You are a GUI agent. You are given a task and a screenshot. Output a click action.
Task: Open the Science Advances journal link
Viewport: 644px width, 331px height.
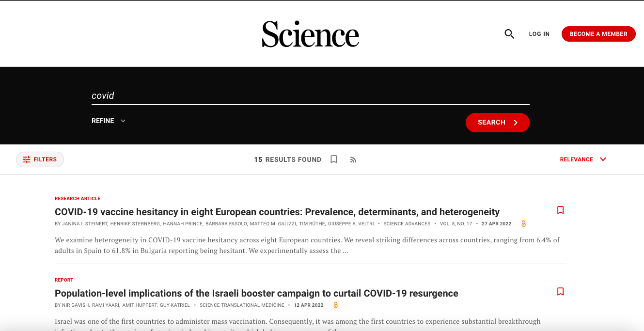click(407, 224)
